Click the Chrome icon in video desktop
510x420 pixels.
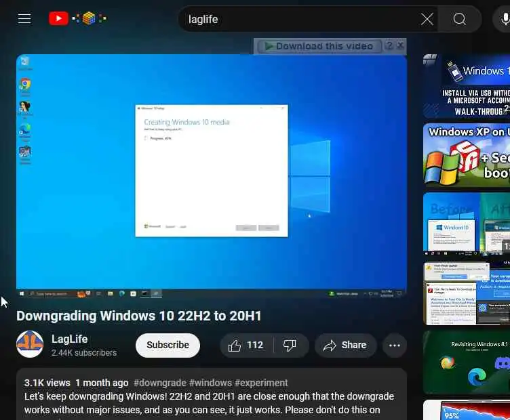25,85
